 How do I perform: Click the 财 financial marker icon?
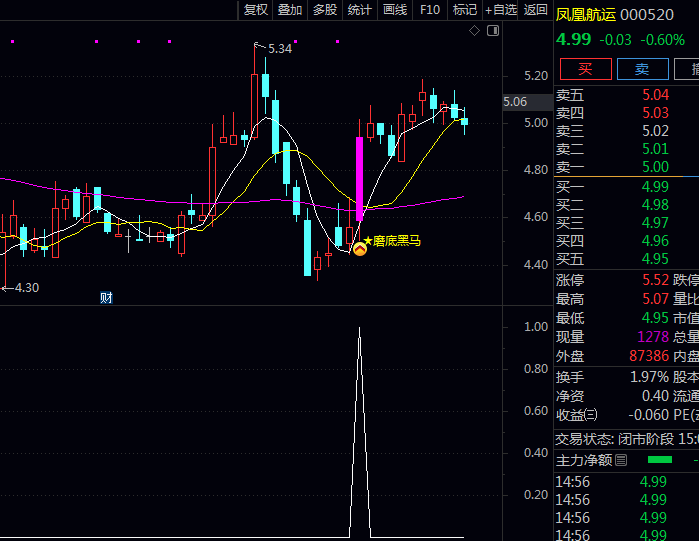[x=106, y=298]
